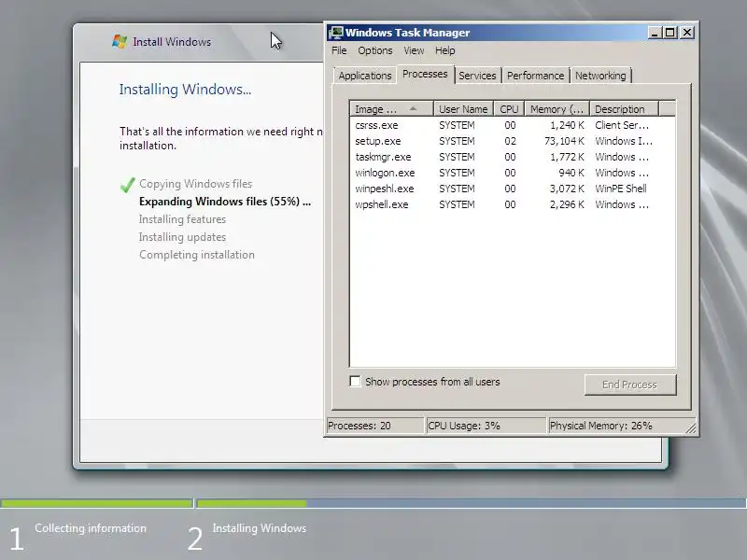747x560 pixels.
Task: Close the Windows Task Manager window
Action: pos(686,33)
